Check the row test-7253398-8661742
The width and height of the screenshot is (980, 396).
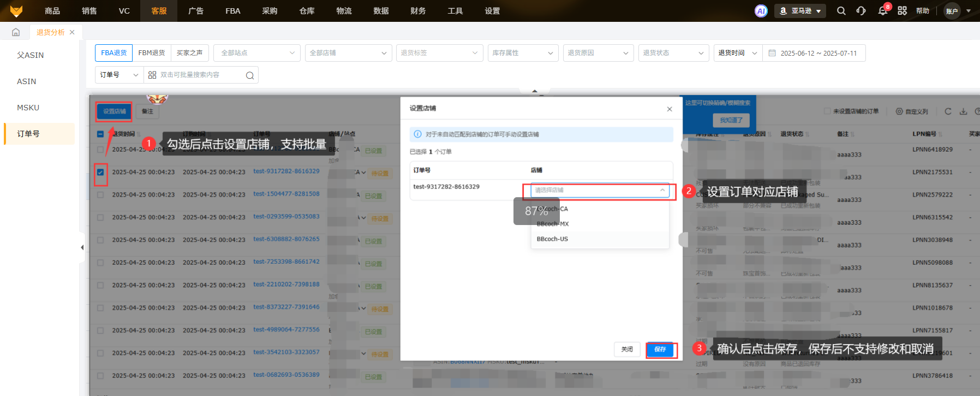tap(100, 263)
